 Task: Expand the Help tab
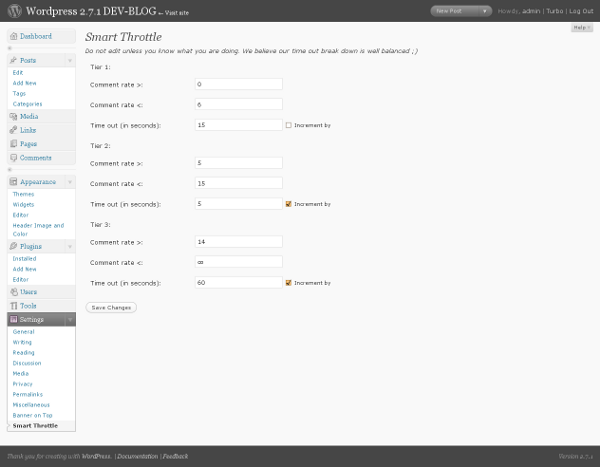coord(582,28)
